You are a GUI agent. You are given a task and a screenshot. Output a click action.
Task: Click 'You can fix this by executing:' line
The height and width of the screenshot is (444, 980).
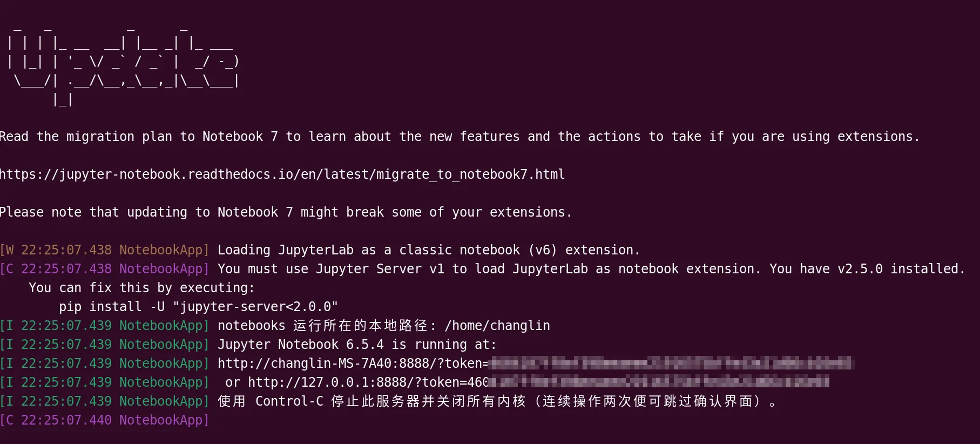[141, 288]
